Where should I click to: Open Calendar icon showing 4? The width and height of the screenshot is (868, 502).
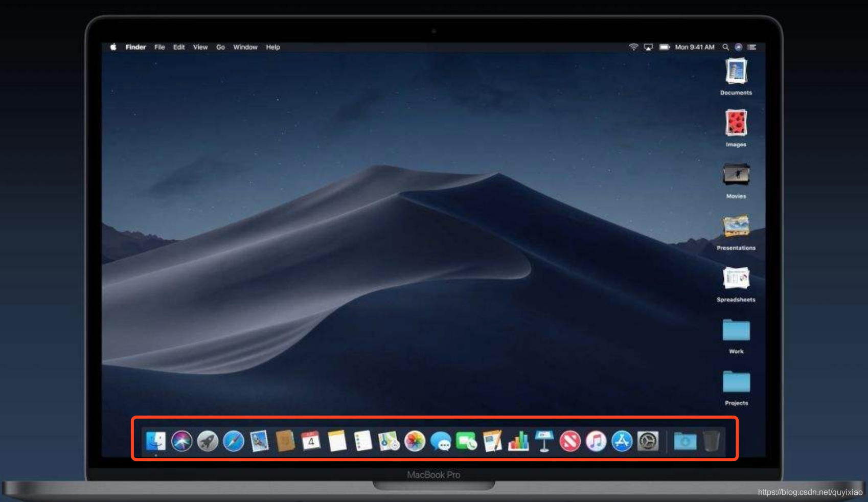tap(311, 441)
